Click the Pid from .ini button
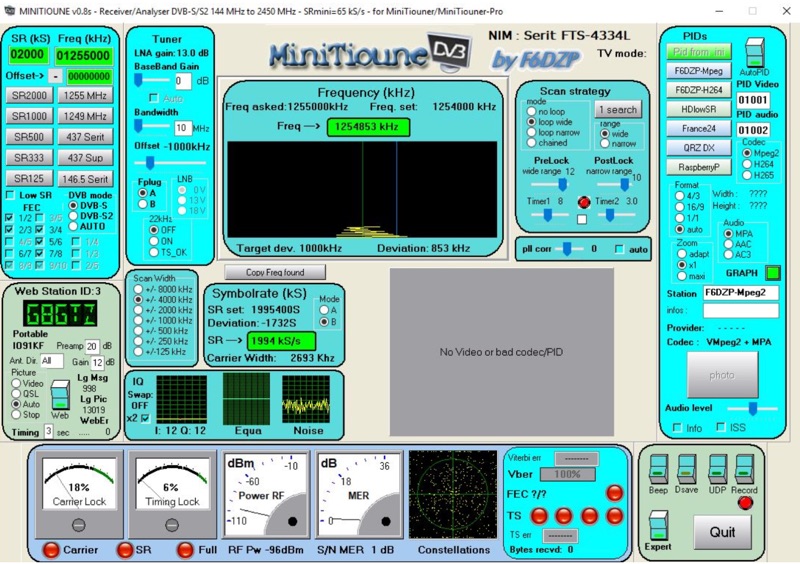800x564 pixels. pyautogui.click(x=698, y=52)
